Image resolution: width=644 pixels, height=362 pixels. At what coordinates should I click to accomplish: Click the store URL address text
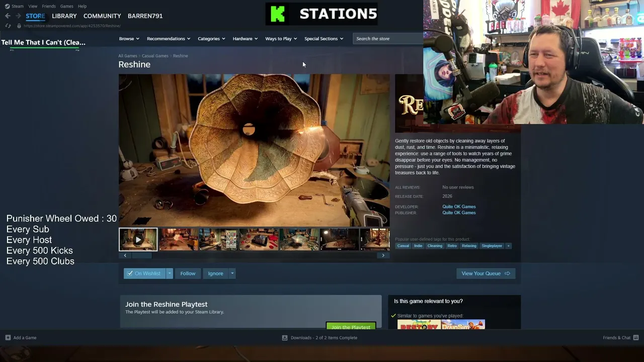[72, 26]
